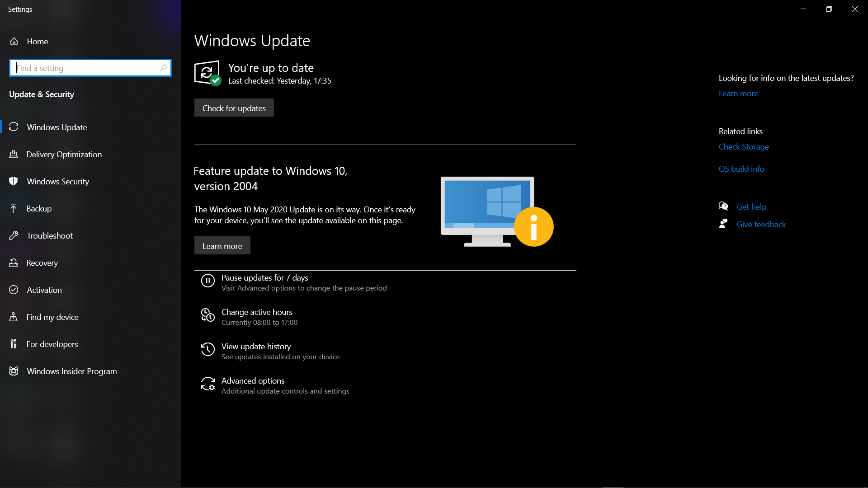Click the up-to-date status icon with green check
This screenshot has height=488, width=868.
click(208, 73)
